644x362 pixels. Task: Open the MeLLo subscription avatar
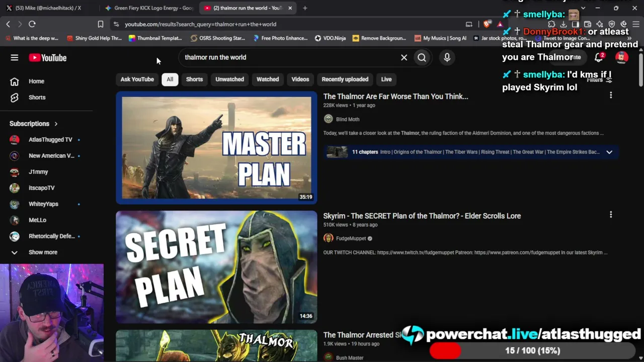pyautogui.click(x=15, y=220)
